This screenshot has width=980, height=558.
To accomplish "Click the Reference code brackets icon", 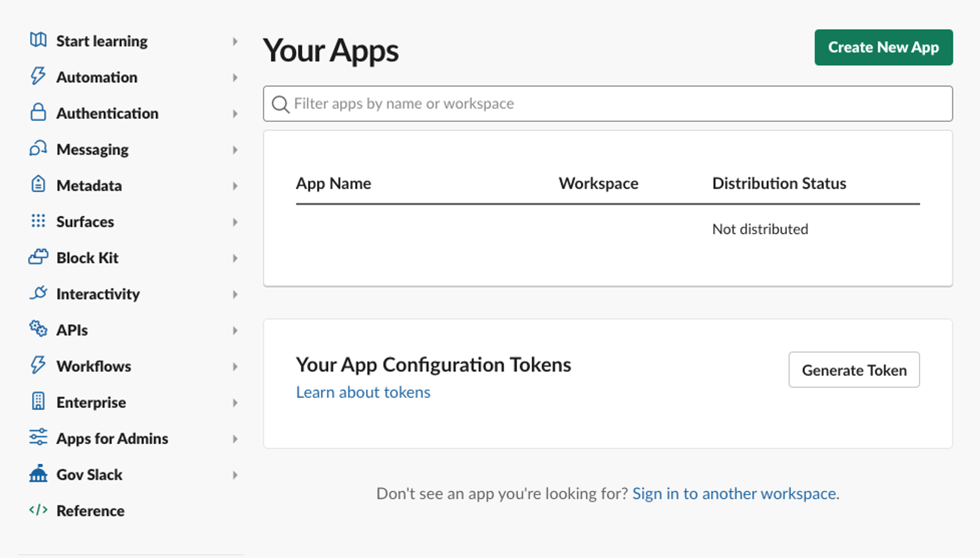I will 38,510.
